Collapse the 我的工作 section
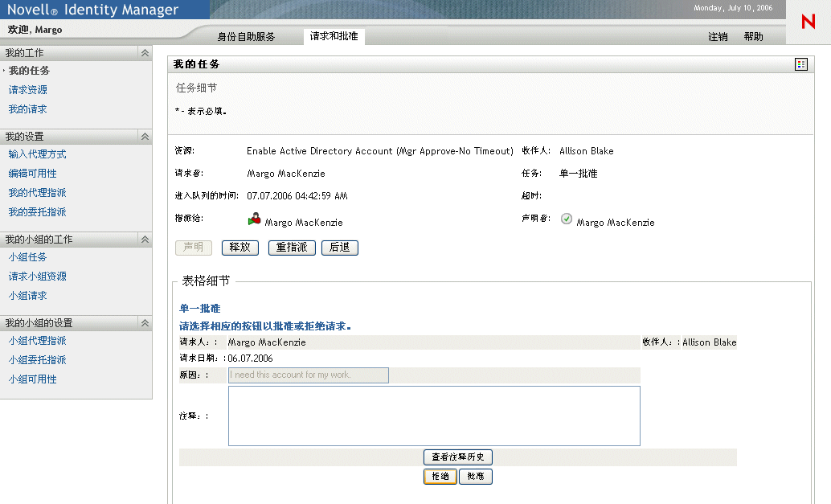831x504 pixels. pos(145,53)
